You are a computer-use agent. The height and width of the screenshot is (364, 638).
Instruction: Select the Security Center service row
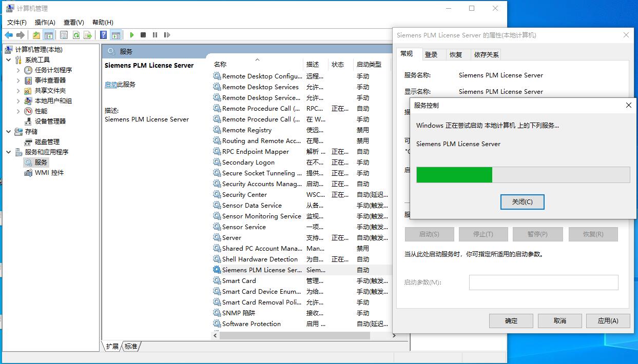coord(244,195)
